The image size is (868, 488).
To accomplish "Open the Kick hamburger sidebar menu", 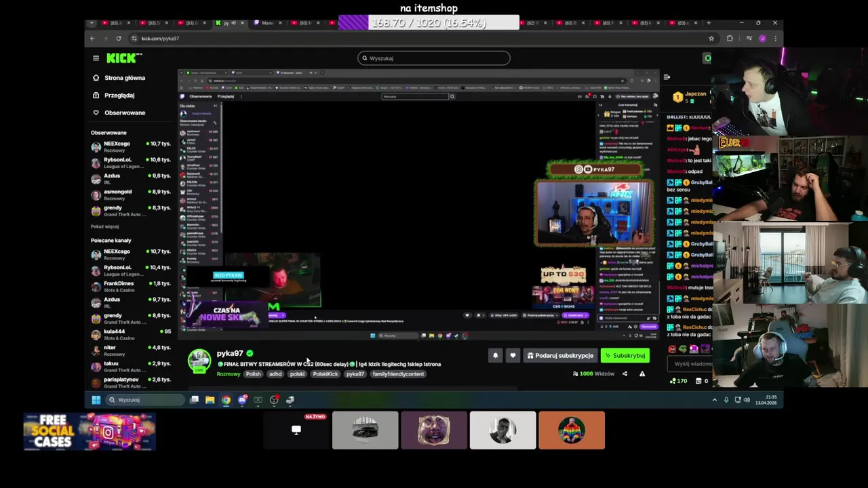I will (x=96, y=58).
